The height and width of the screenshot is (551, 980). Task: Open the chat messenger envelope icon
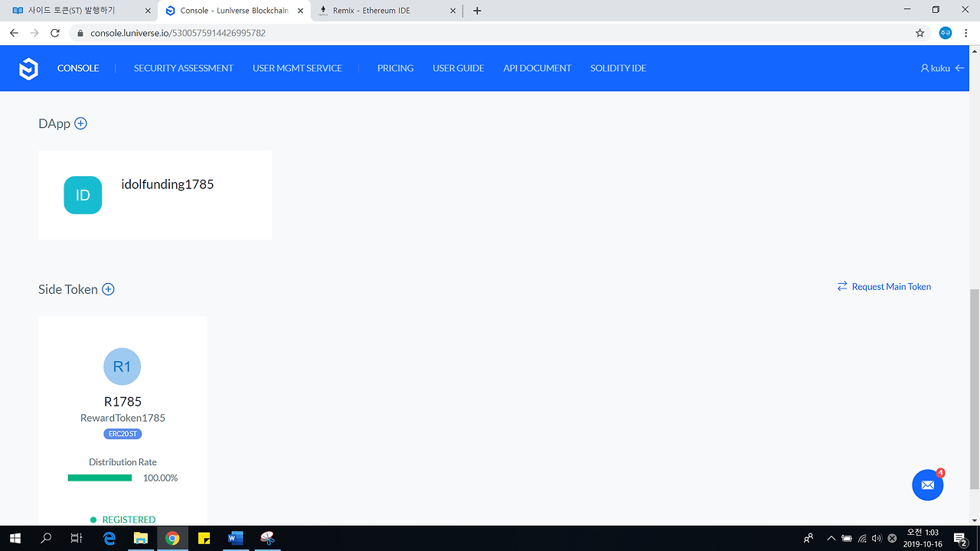928,485
